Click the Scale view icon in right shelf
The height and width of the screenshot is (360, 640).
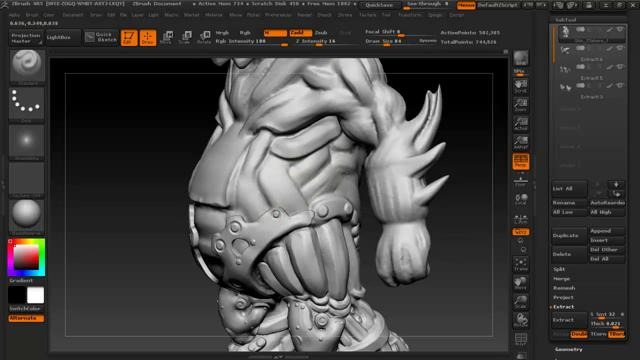click(x=521, y=302)
